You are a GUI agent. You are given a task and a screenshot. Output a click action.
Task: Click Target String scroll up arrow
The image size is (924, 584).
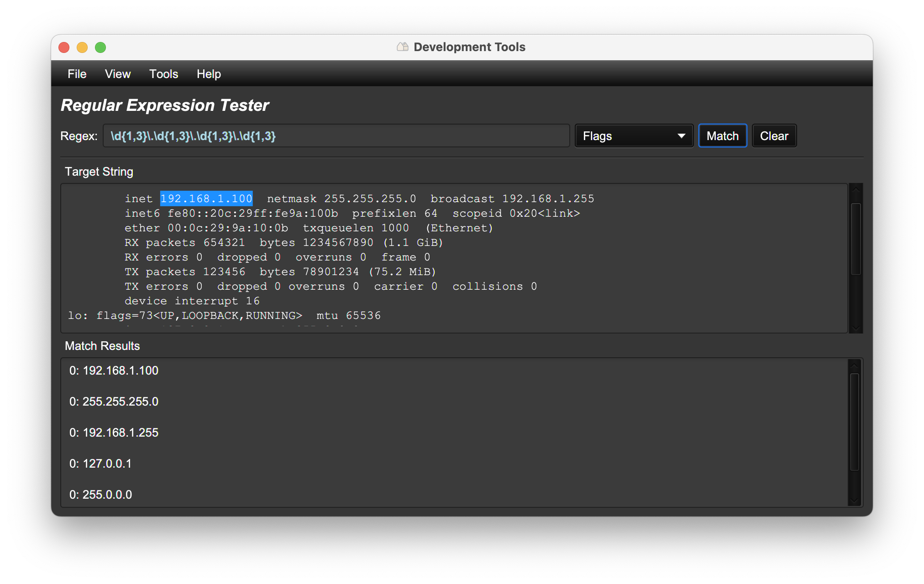[856, 189]
